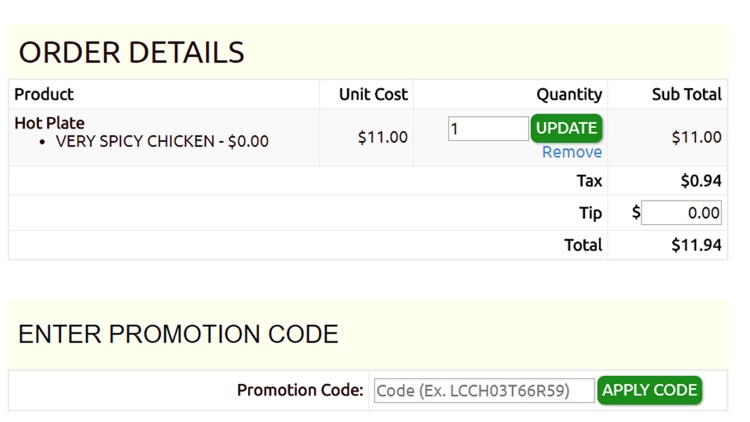
Task: Click the ENTER PROMOTION CODE heading
Action: coord(178,334)
